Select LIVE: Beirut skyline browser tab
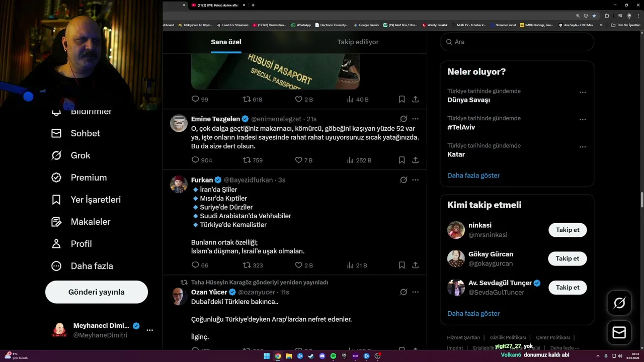The width and height of the screenshot is (644, 362). 219,5
